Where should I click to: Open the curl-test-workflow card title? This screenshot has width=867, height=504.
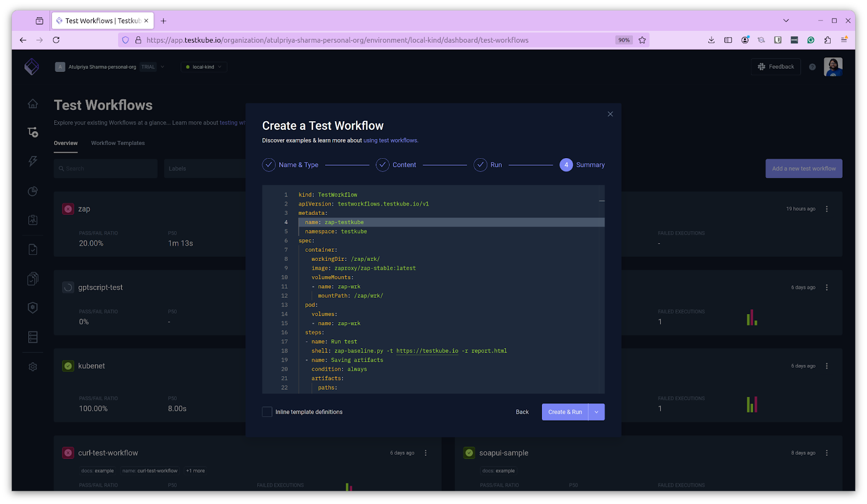click(x=108, y=453)
